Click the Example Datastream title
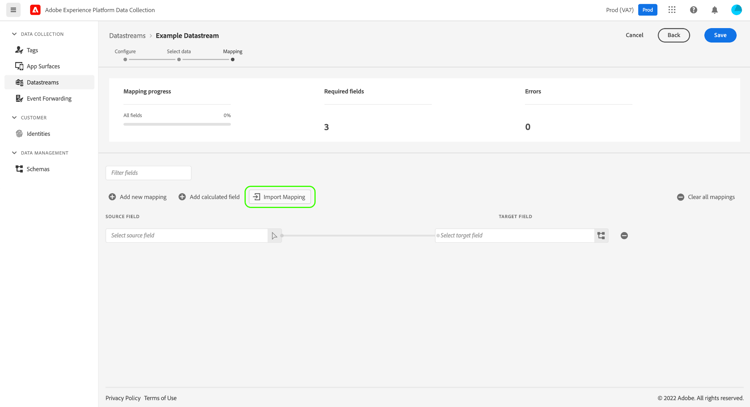Image resolution: width=750 pixels, height=407 pixels. point(187,35)
